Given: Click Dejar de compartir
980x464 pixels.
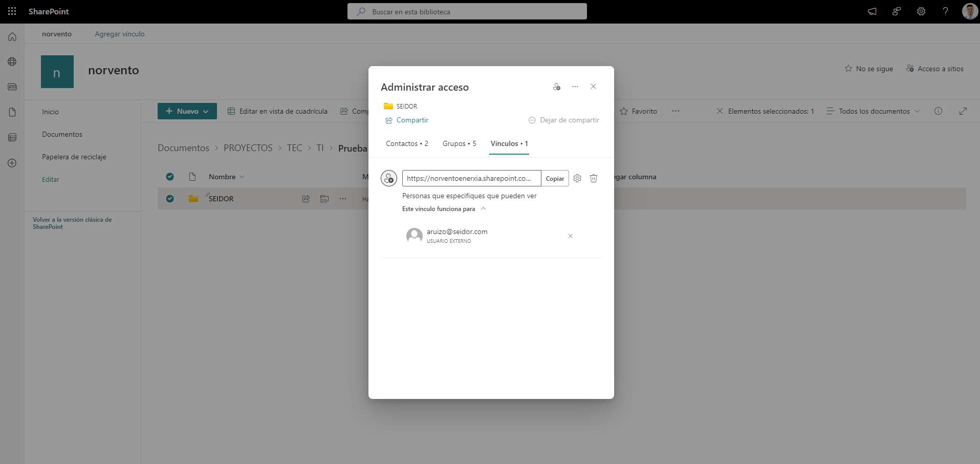Looking at the screenshot, I should click(x=563, y=120).
